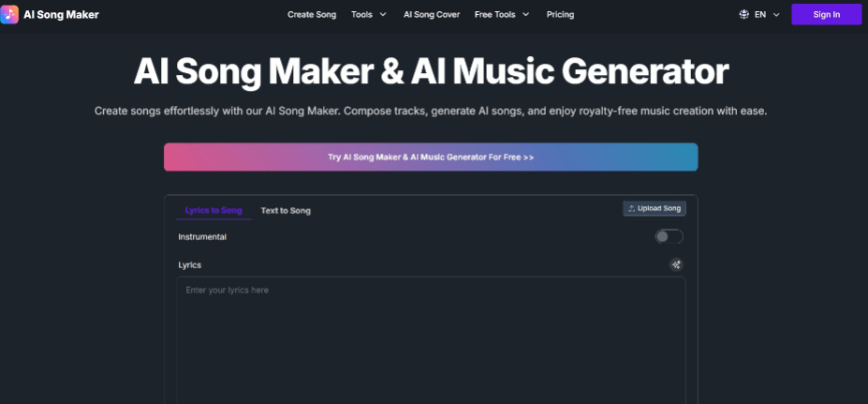
Task: Switch to the Lyrics to Song tab
Action: click(x=213, y=211)
